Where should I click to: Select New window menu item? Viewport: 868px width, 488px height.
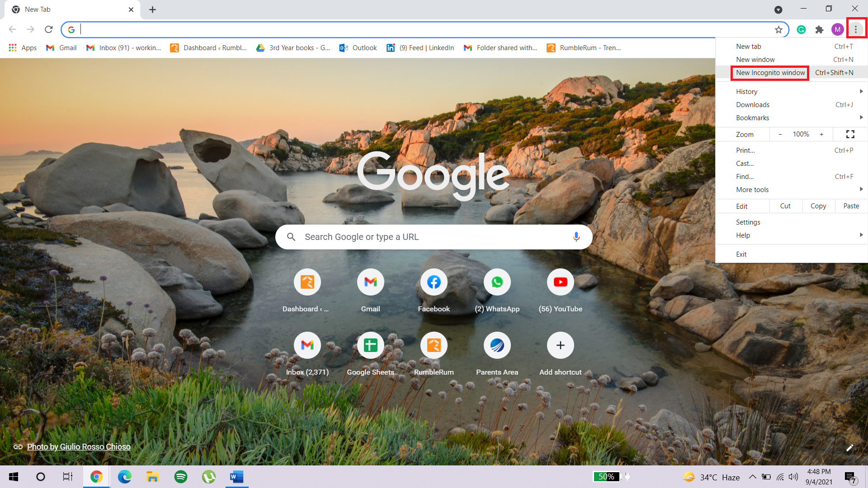click(x=792, y=60)
